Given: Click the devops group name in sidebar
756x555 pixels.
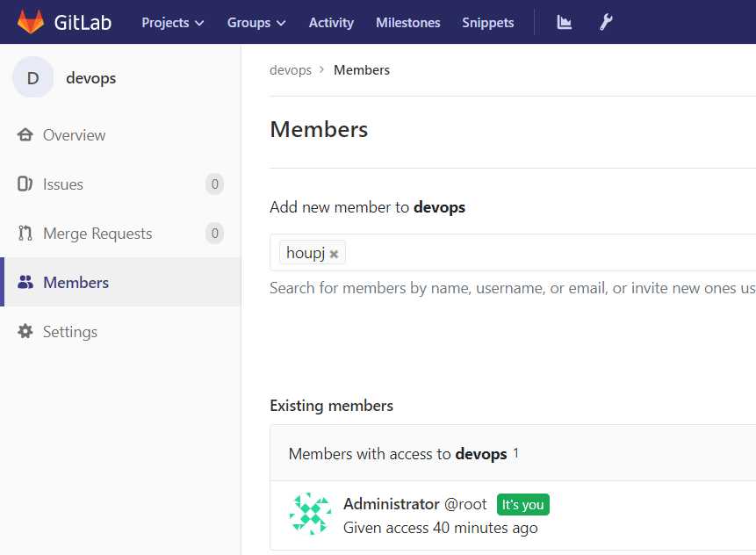Looking at the screenshot, I should coord(91,78).
